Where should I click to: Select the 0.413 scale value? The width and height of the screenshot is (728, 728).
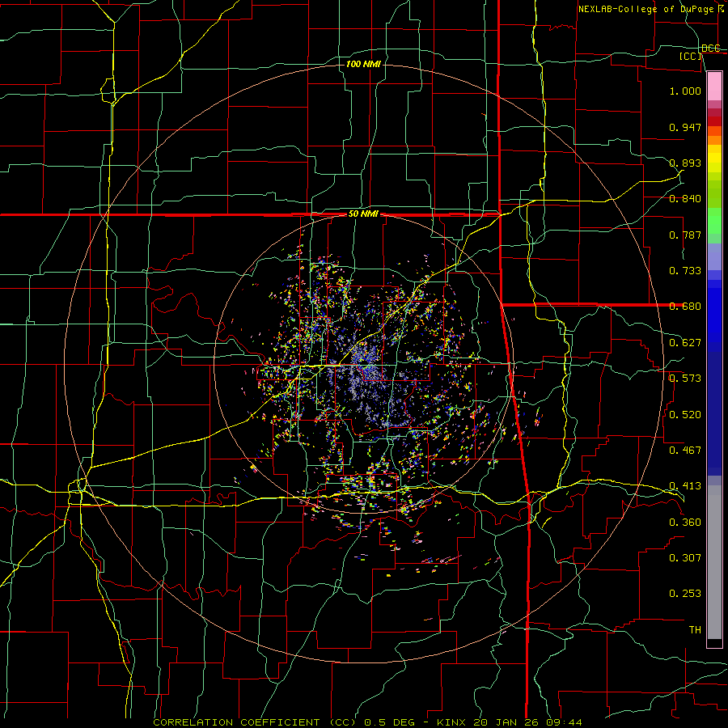[685, 486]
